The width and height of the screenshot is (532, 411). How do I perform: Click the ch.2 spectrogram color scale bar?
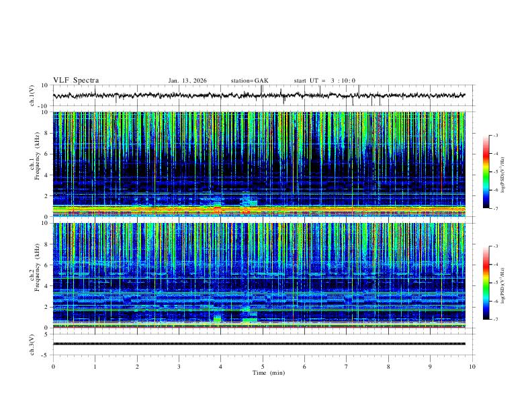[x=486, y=283]
